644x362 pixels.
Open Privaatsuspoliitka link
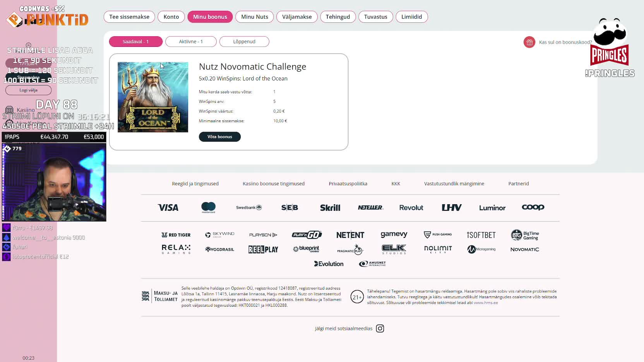point(348,184)
